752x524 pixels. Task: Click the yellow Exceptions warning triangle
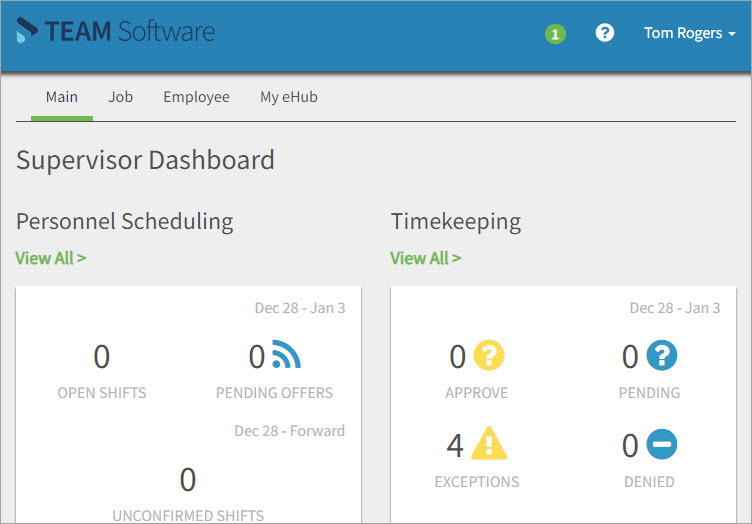click(x=489, y=443)
